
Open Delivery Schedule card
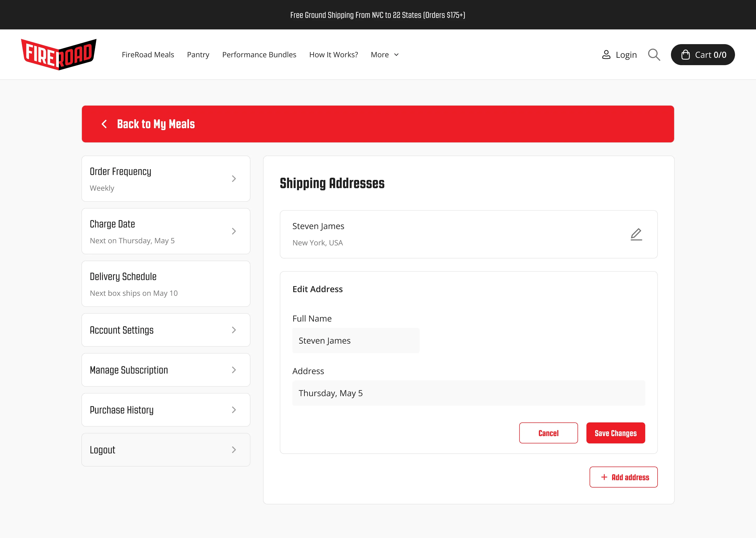tap(166, 284)
